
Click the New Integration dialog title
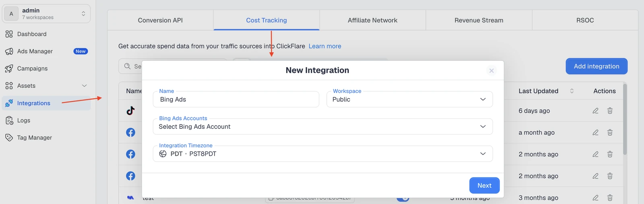pos(318,70)
